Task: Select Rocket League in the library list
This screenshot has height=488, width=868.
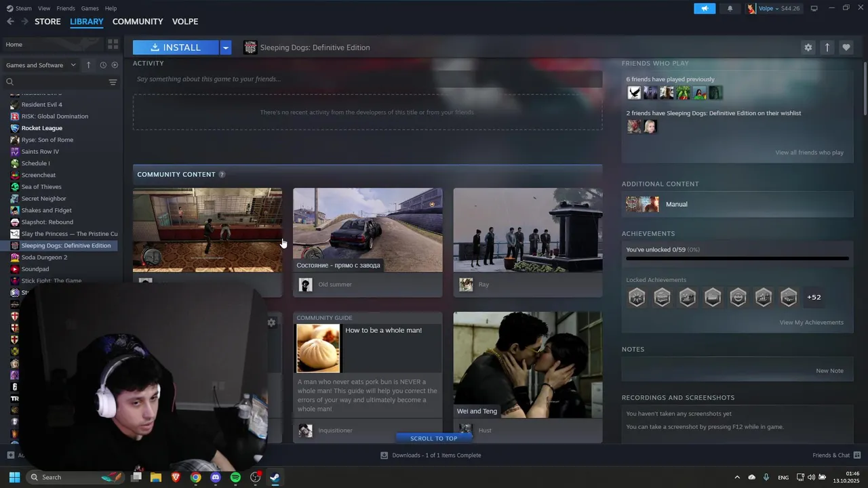Action: click(41, 128)
